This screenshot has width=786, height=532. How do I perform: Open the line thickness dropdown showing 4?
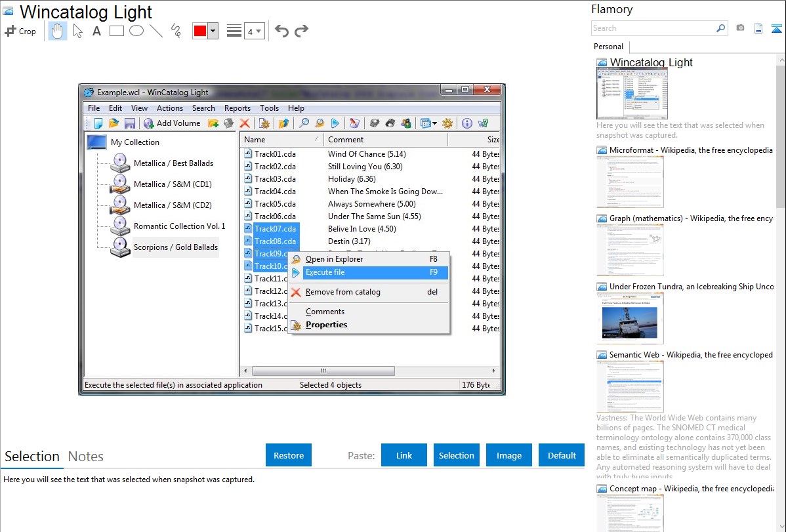pos(254,31)
